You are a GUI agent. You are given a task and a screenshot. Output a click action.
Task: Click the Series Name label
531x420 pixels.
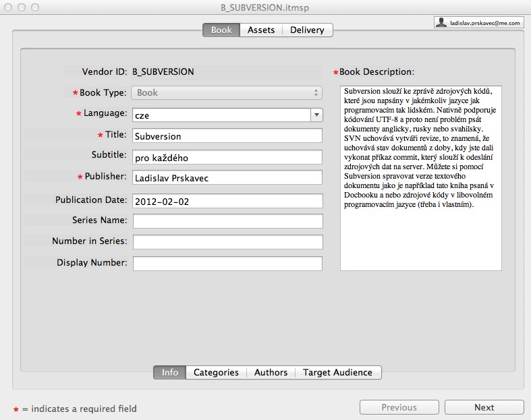coord(100,220)
